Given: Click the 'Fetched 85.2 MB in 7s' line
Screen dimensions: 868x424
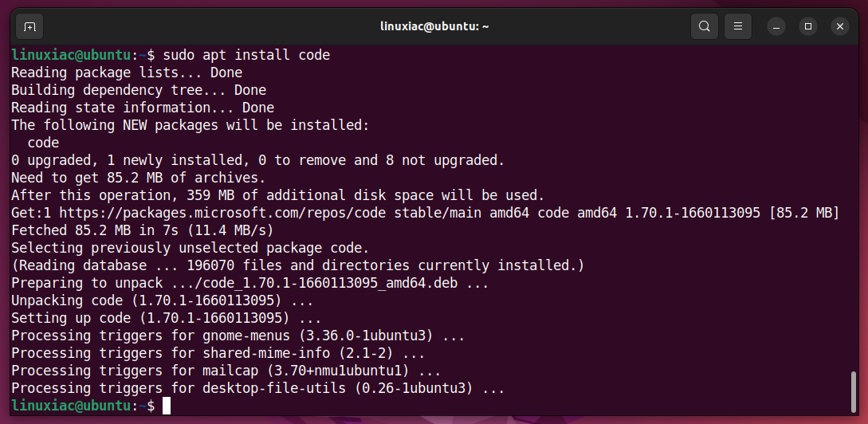Looking at the screenshot, I should point(142,230).
